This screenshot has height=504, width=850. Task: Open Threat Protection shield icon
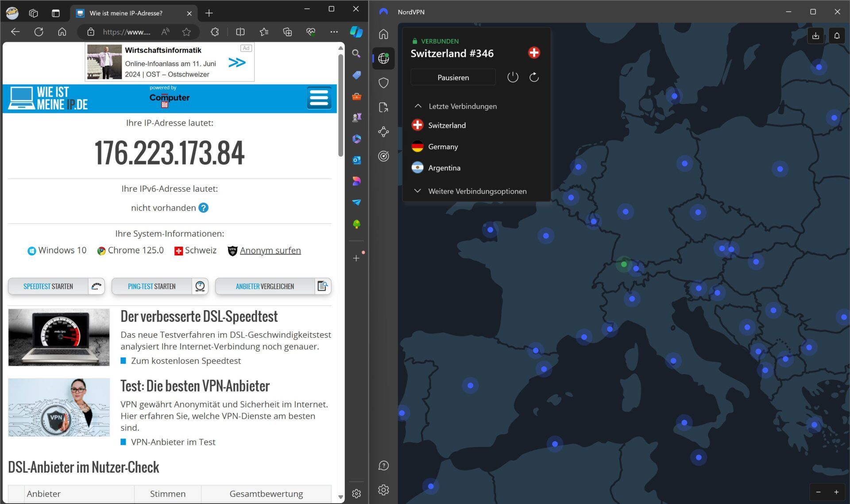pyautogui.click(x=383, y=83)
